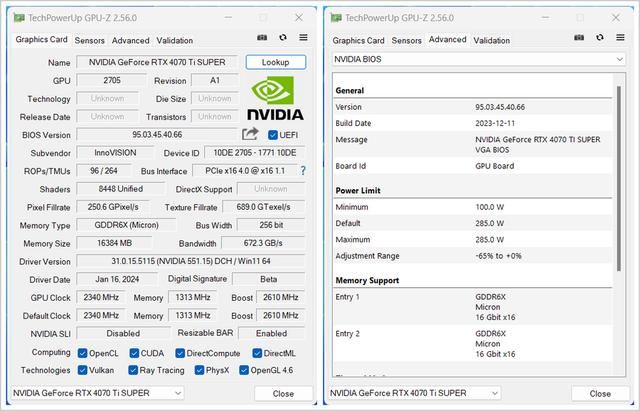This screenshot has width=640, height=411.
Task: Click the BIOS Version field 95.03.45.40.66
Action: click(x=157, y=134)
